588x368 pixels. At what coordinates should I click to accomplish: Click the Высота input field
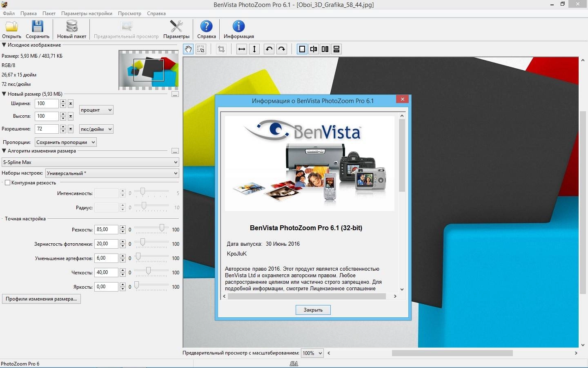[47, 116]
